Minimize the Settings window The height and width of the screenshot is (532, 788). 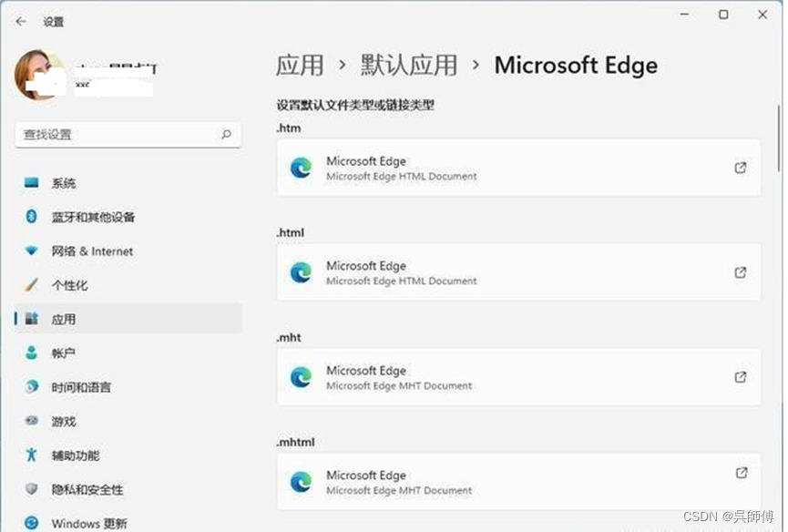click(x=684, y=15)
